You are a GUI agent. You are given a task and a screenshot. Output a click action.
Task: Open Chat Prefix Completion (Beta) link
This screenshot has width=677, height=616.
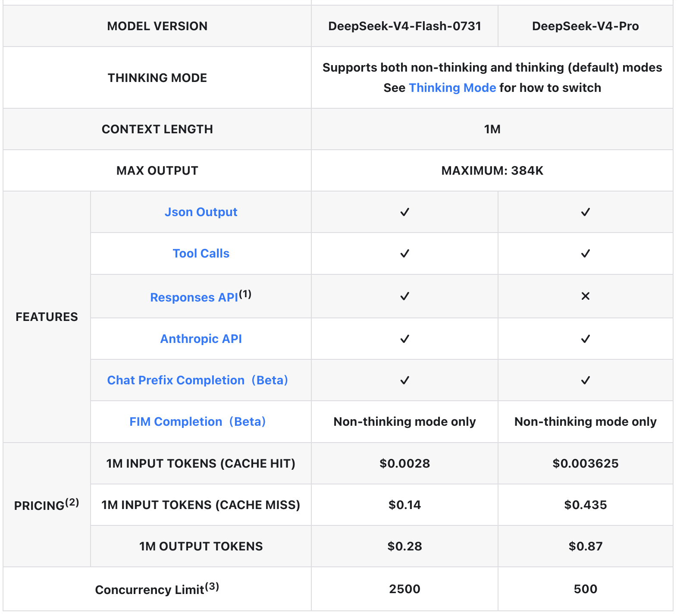click(x=197, y=380)
